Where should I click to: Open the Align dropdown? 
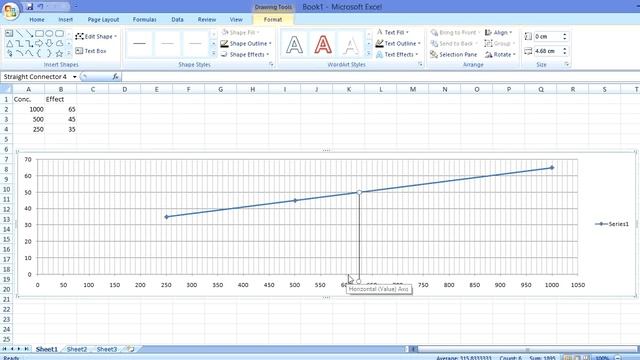(x=498, y=32)
